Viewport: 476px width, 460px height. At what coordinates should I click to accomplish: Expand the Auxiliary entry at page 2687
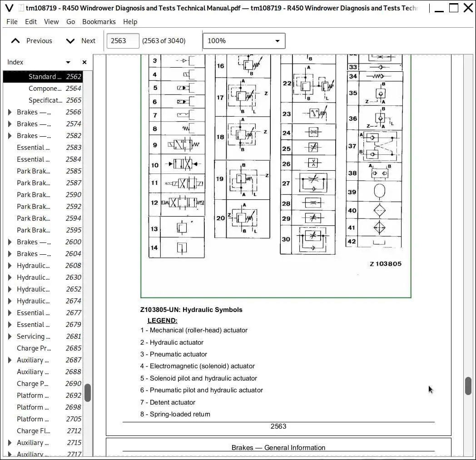(x=10, y=360)
